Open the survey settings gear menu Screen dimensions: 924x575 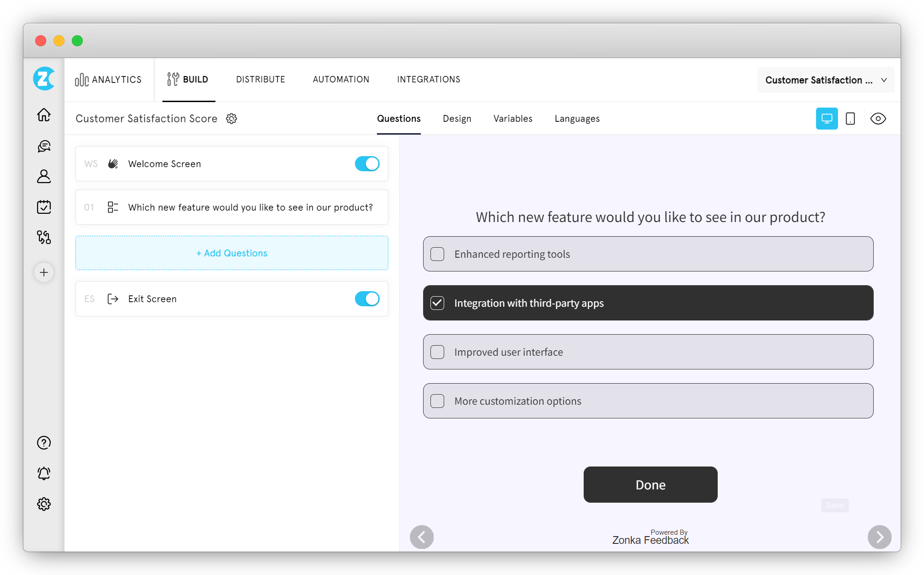coord(231,119)
